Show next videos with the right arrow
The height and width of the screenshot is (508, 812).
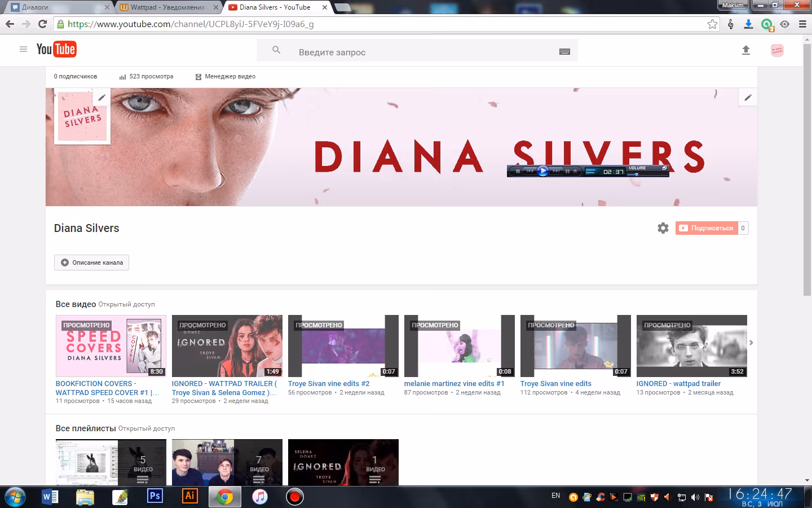751,343
